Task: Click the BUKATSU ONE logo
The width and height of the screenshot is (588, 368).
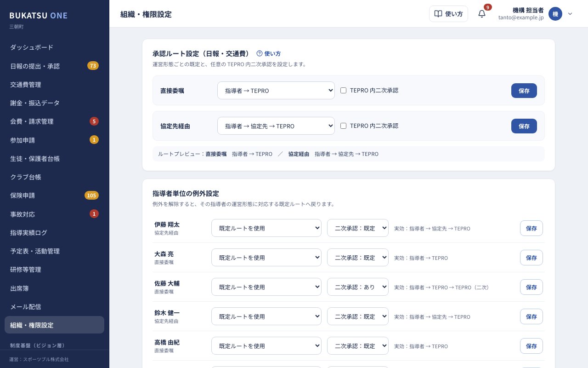Action: [x=39, y=16]
